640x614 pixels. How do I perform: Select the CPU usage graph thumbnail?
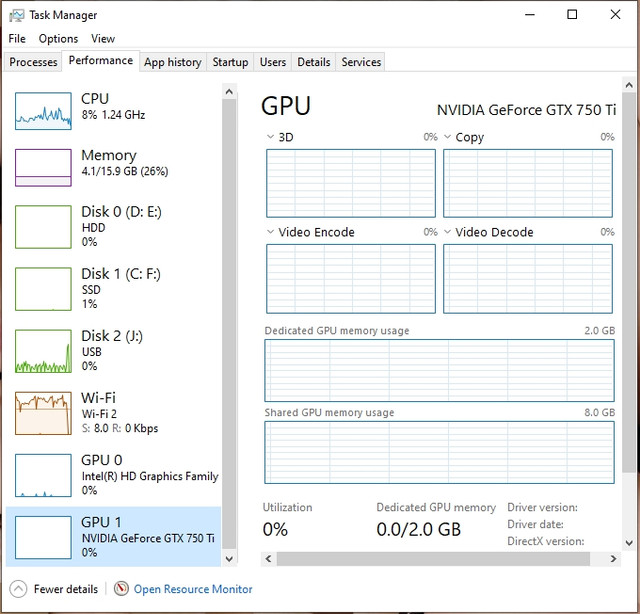click(x=43, y=111)
